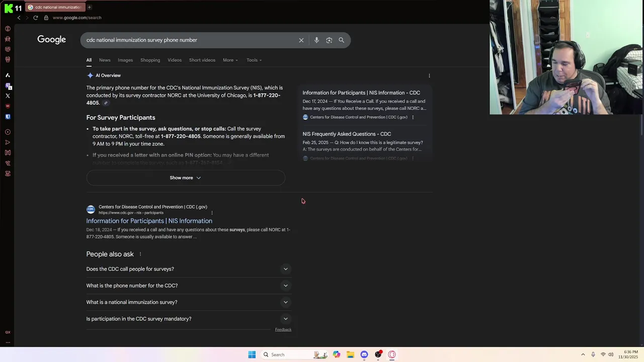Open OBS Studio from taskbar

click(x=378, y=354)
